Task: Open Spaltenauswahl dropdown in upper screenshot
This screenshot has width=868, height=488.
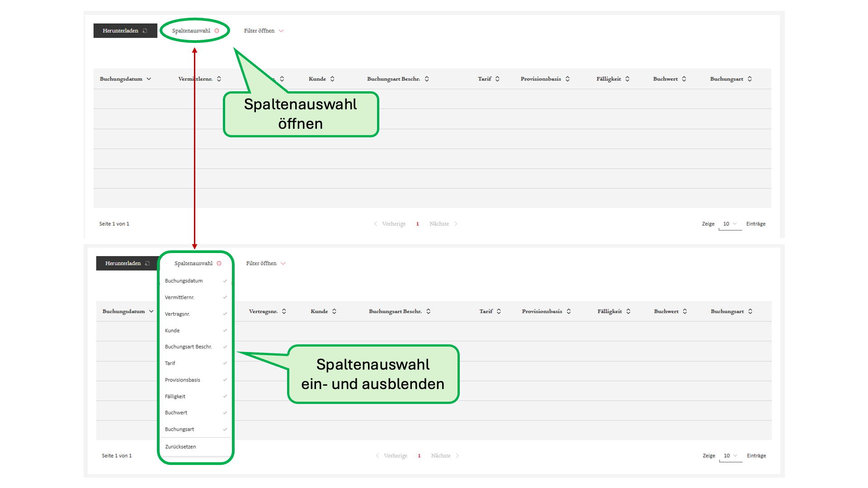Action: pos(195,31)
